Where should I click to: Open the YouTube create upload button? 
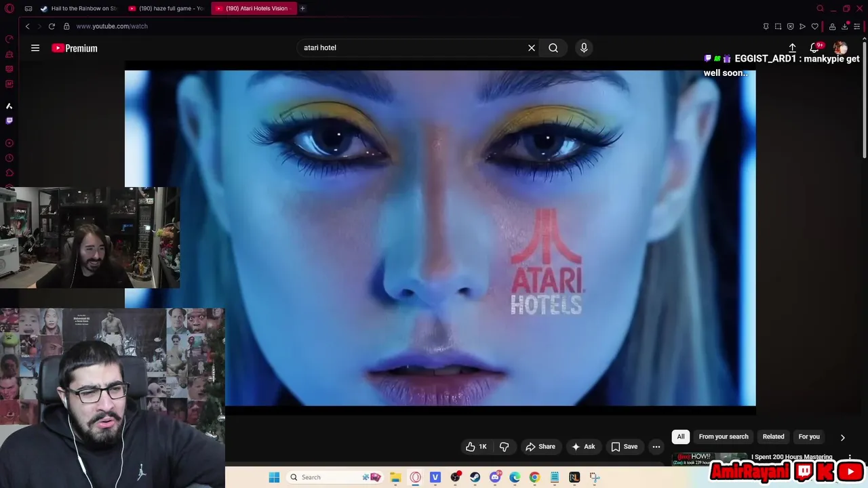(792, 48)
